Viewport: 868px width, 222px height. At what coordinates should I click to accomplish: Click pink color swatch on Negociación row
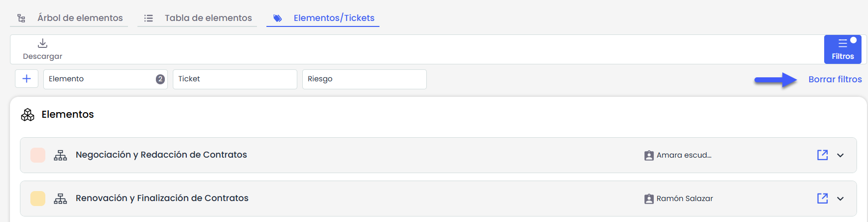tap(38, 155)
